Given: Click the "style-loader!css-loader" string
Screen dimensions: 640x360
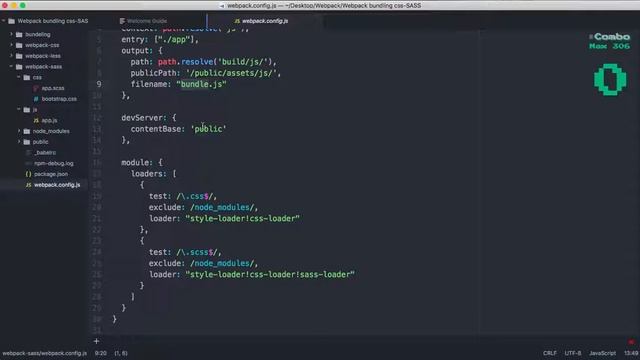Looking at the screenshot, I should pos(242,218).
